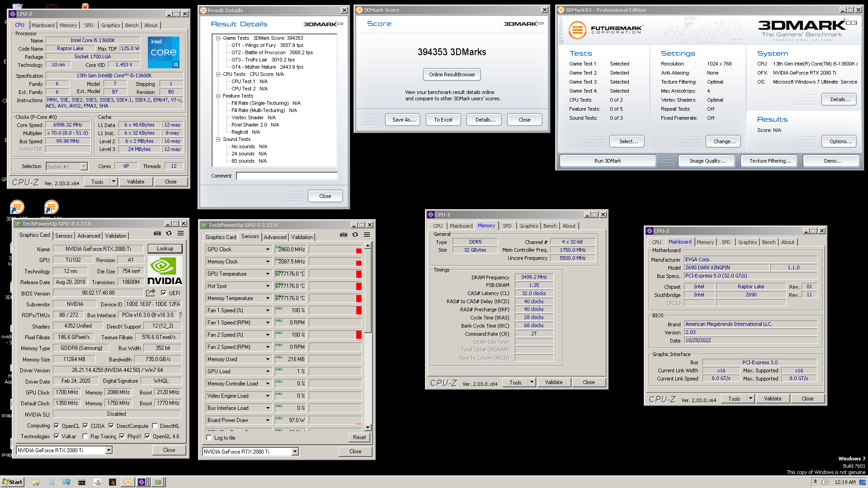
Task: Click in the Comment input field
Action: pos(287,176)
